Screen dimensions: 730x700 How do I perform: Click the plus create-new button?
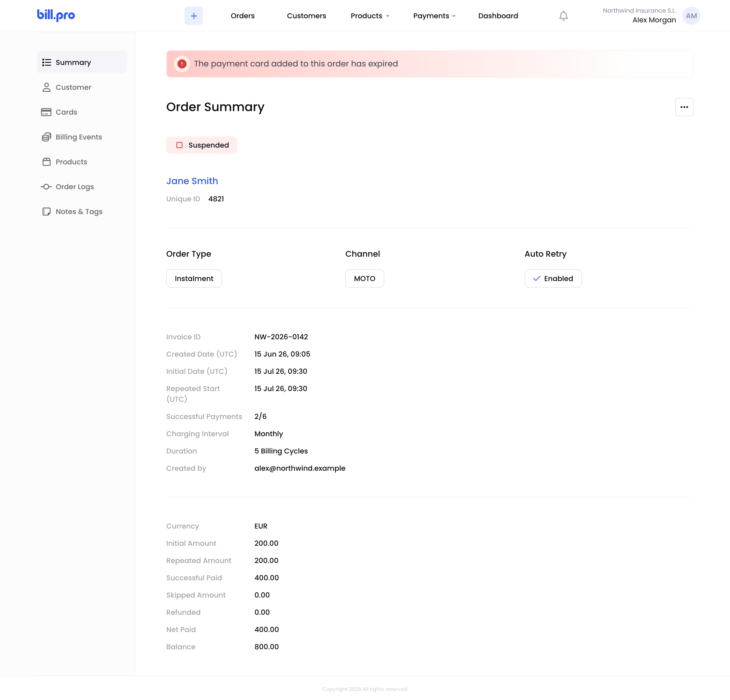(194, 16)
